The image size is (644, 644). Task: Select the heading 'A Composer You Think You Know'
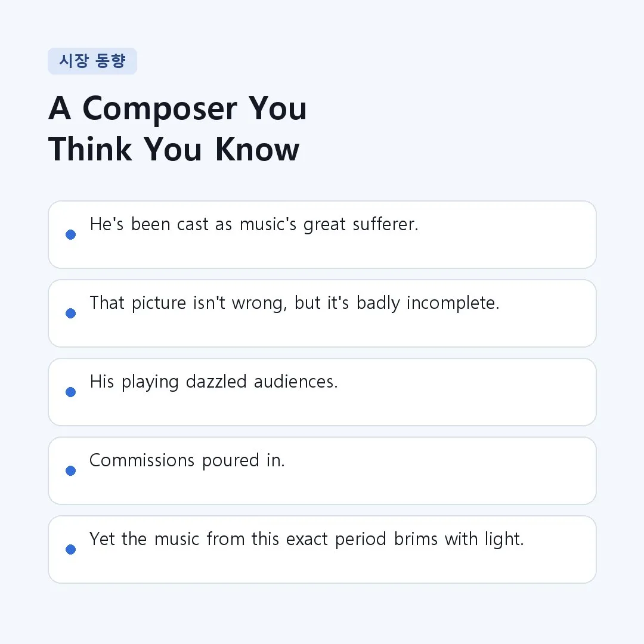pos(178,129)
